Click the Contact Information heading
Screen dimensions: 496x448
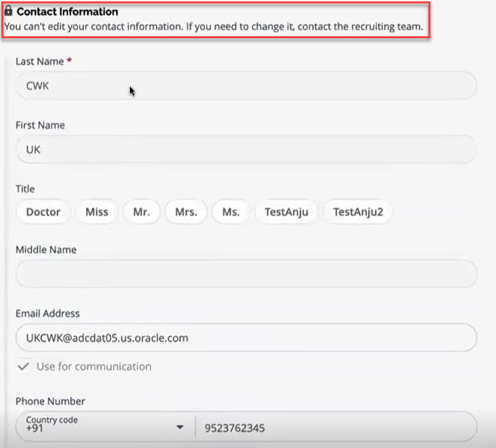68,12
